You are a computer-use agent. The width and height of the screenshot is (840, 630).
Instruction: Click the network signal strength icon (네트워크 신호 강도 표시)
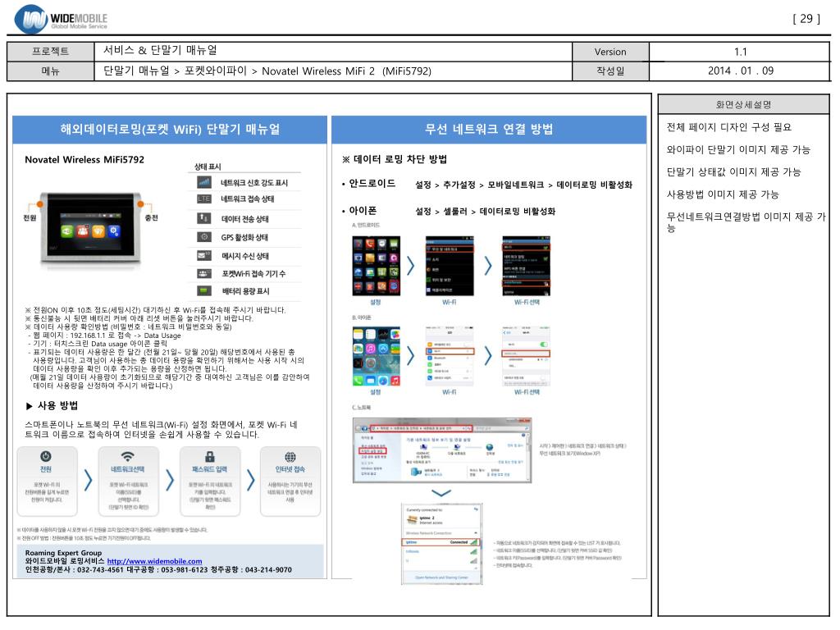[x=203, y=182]
